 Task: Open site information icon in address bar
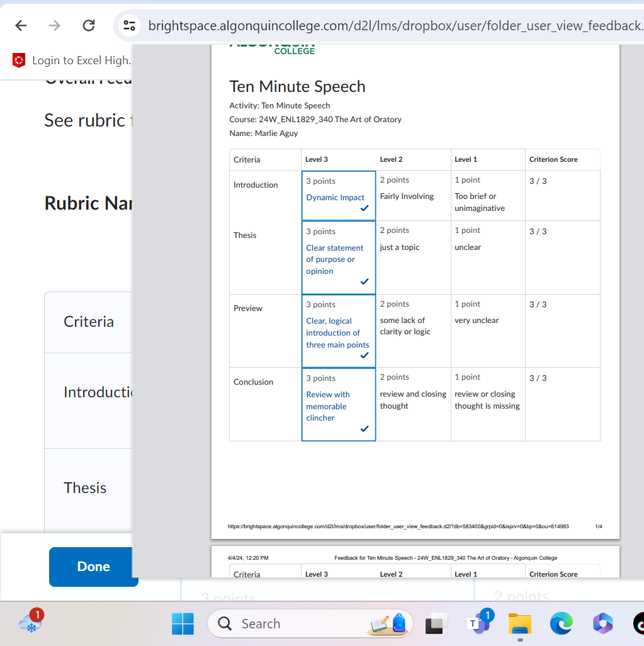[130, 26]
